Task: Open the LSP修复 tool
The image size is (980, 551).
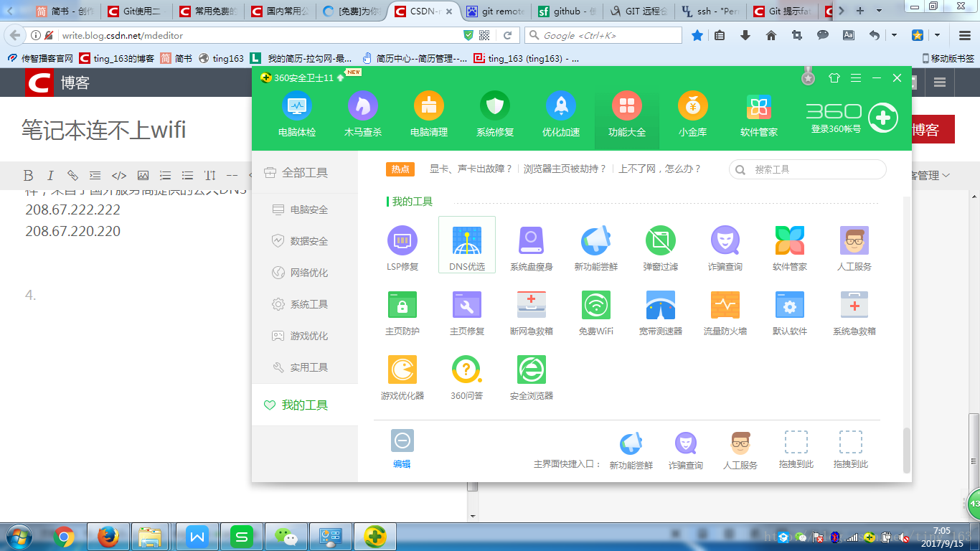Action: coord(402,247)
